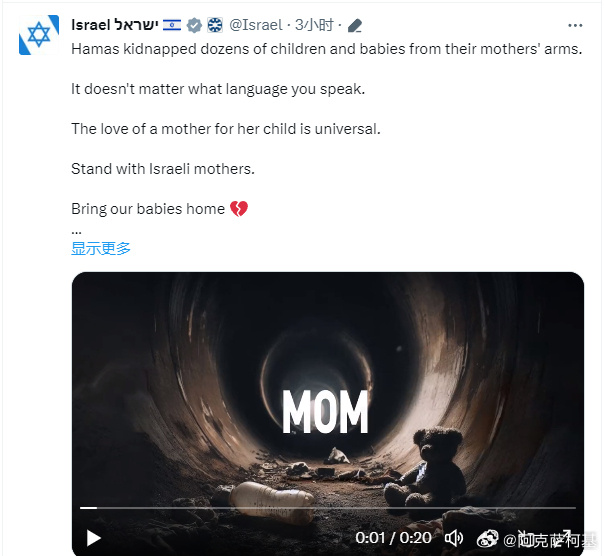This screenshot has width=604, height=556.
Task: Click the edited-post pencil icon
Action: [354, 26]
